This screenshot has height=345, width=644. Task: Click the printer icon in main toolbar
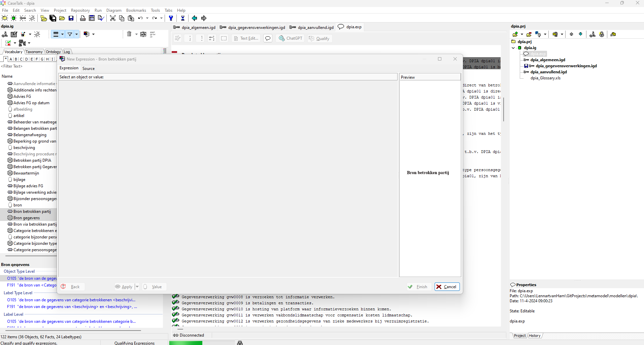(x=82, y=18)
